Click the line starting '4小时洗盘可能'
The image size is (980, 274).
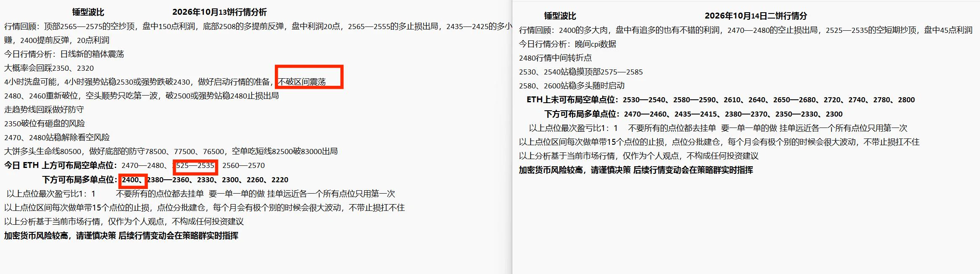pyautogui.click(x=165, y=82)
